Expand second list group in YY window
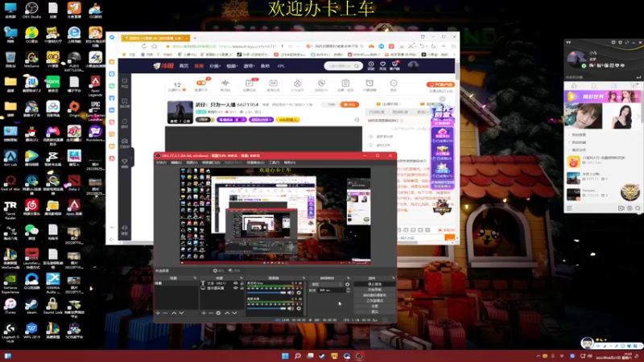This screenshot has width=644, height=362. click(569, 142)
